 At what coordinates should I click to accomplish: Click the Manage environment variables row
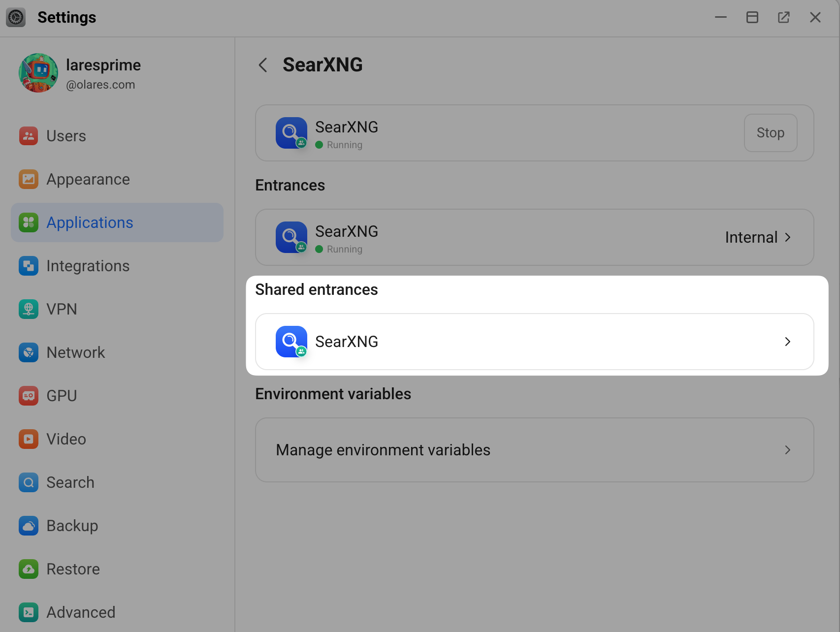[535, 450]
